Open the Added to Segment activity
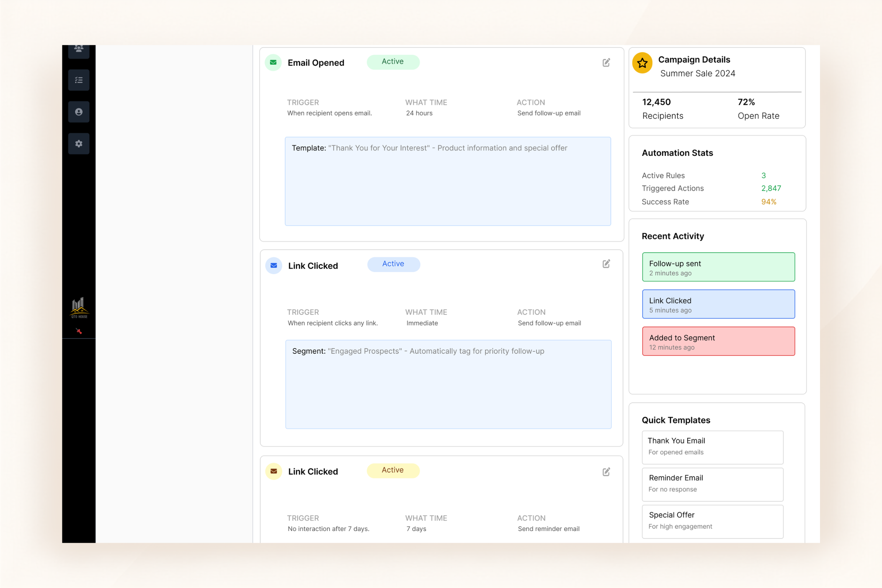The height and width of the screenshot is (588, 882). click(718, 341)
